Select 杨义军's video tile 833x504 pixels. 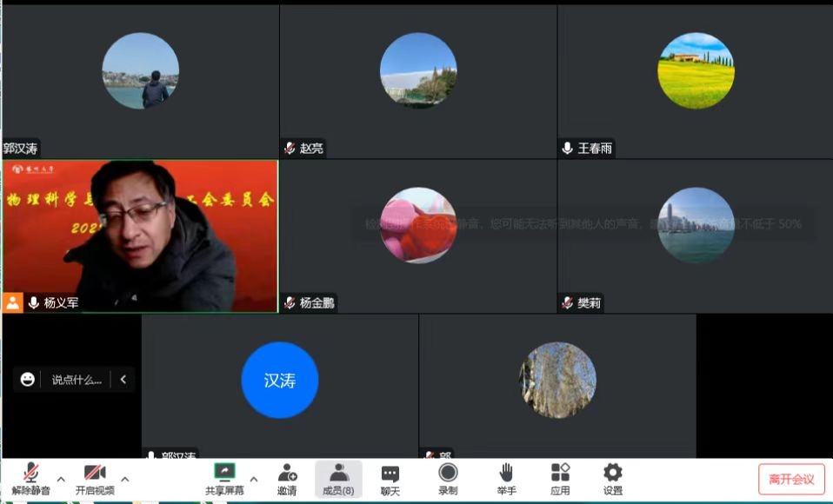tap(140, 235)
